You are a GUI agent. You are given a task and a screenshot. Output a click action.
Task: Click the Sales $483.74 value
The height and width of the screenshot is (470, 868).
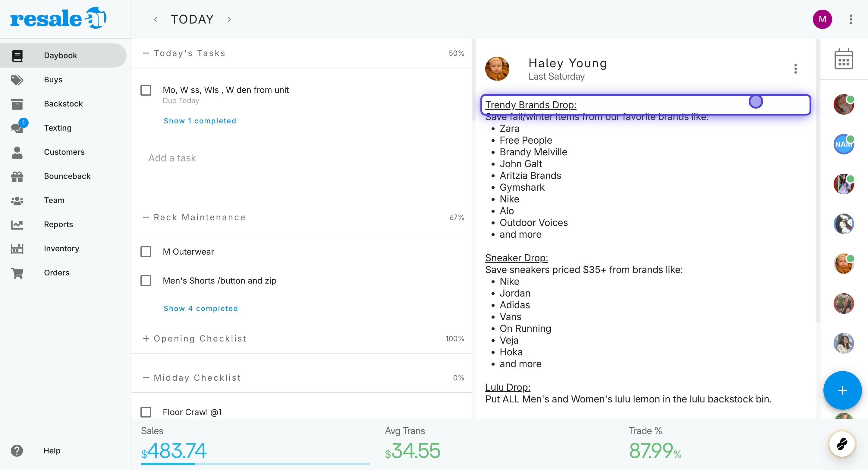click(174, 451)
